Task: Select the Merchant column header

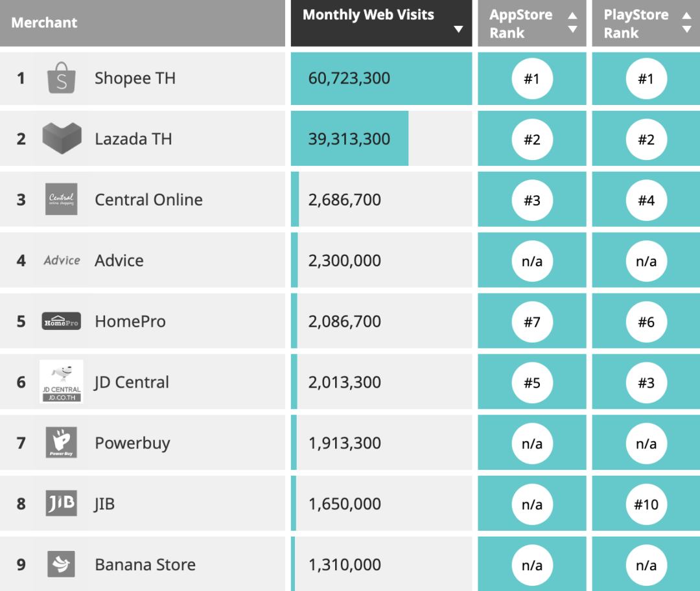Action: (x=44, y=23)
